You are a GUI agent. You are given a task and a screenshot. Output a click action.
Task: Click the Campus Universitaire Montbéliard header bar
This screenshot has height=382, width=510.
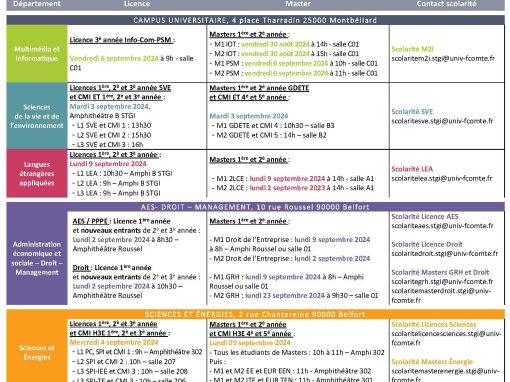pyautogui.click(x=255, y=20)
